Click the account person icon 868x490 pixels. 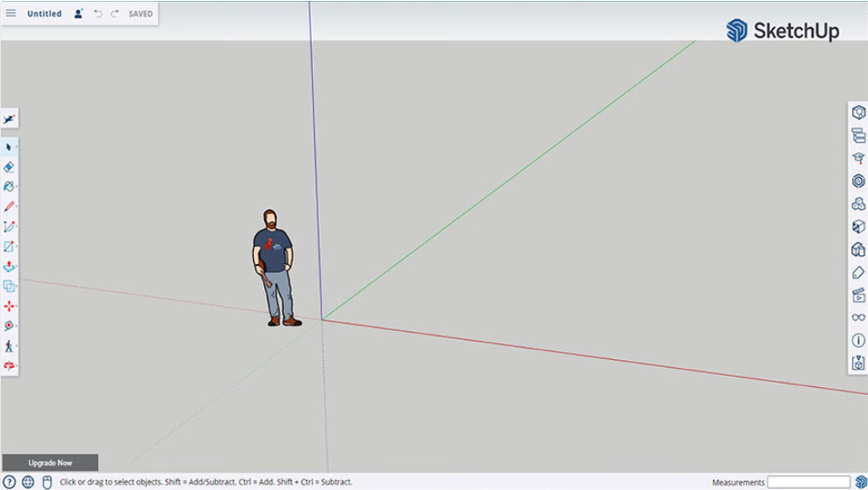pyautogui.click(x=77, y=12)
